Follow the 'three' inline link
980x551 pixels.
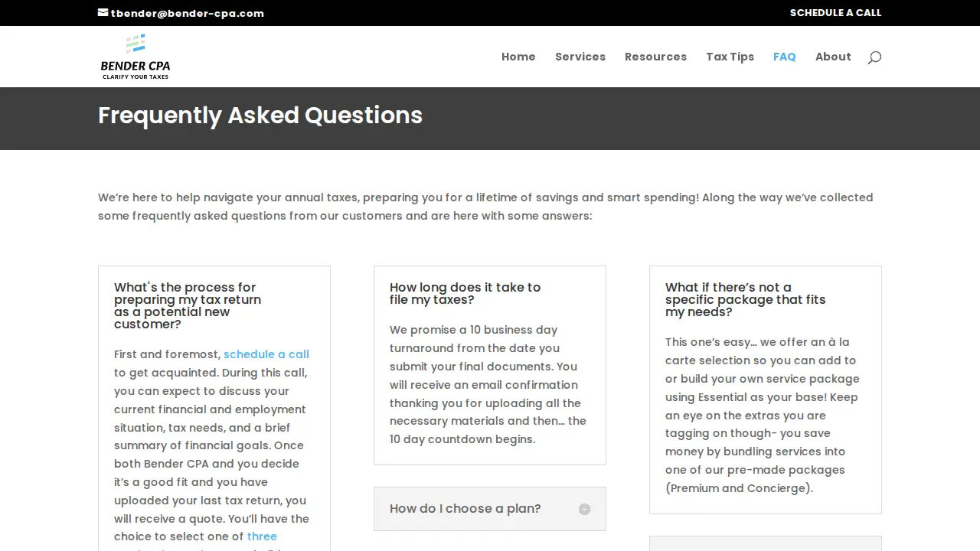(262, 536)
